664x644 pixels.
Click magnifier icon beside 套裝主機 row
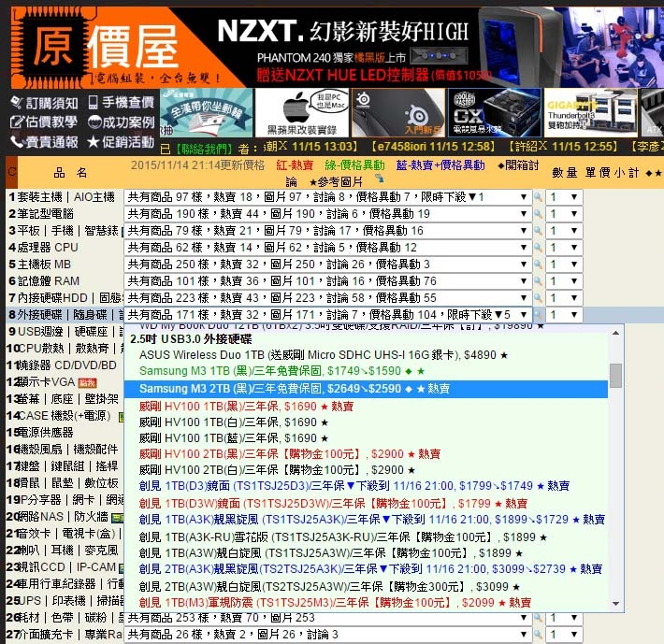pos(538,197)
